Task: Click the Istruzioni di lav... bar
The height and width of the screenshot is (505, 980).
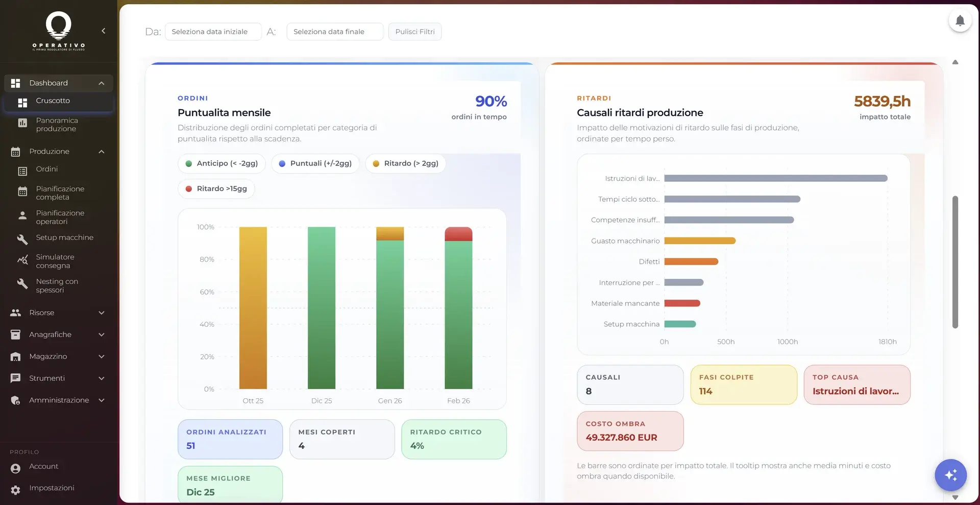Action: click(776, 178)
